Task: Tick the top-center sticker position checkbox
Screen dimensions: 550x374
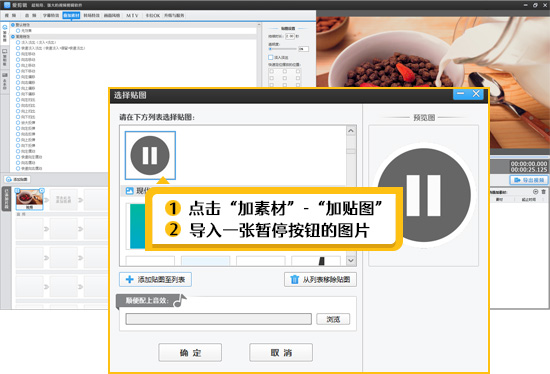Action: [x=284, y=71]
